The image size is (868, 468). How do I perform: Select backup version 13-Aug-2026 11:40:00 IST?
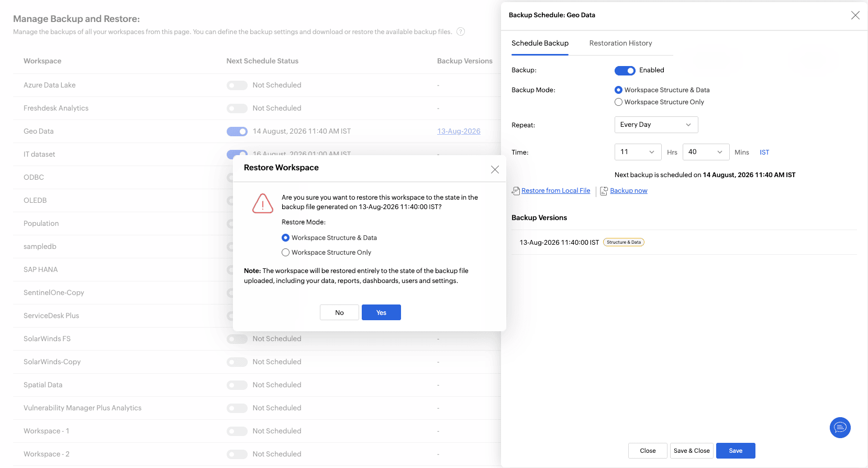pos(559,243)
